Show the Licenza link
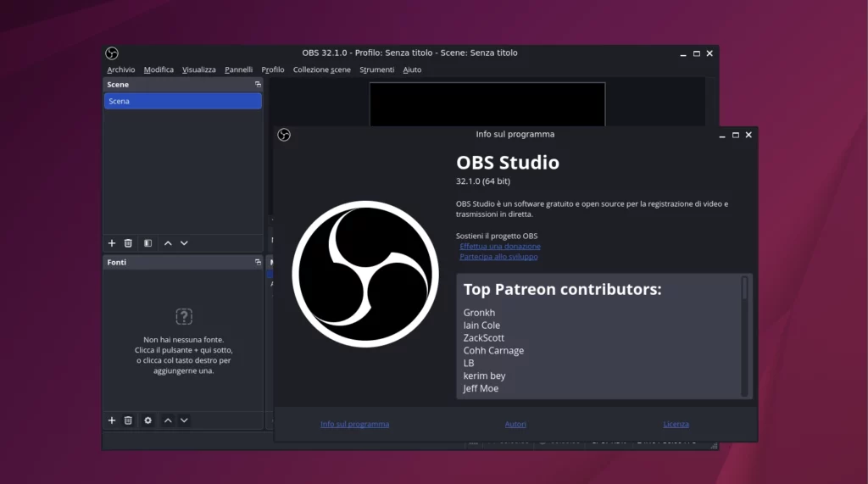This screenshot has width=868, height=484. [x=676, y=424]
